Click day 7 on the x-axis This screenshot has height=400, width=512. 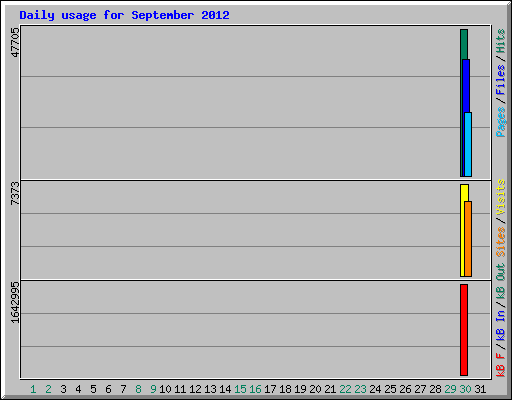[123, 389]
